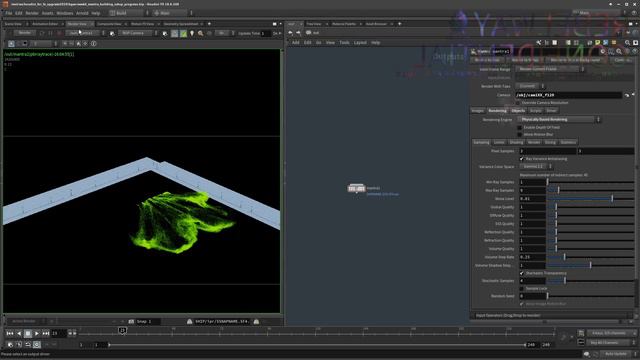Click the parameter pane gear settings icon
Image resolution: width=640 pixels, height=360 pixels.
point(603,51)
